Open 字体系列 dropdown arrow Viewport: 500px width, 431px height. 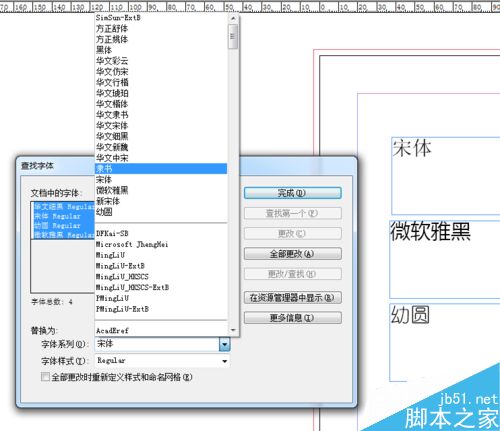pyautogui.click(x=224, y=344)
